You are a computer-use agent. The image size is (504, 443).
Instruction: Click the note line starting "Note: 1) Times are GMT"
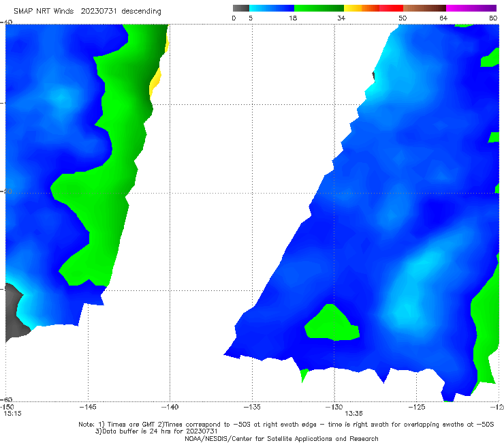286,425
